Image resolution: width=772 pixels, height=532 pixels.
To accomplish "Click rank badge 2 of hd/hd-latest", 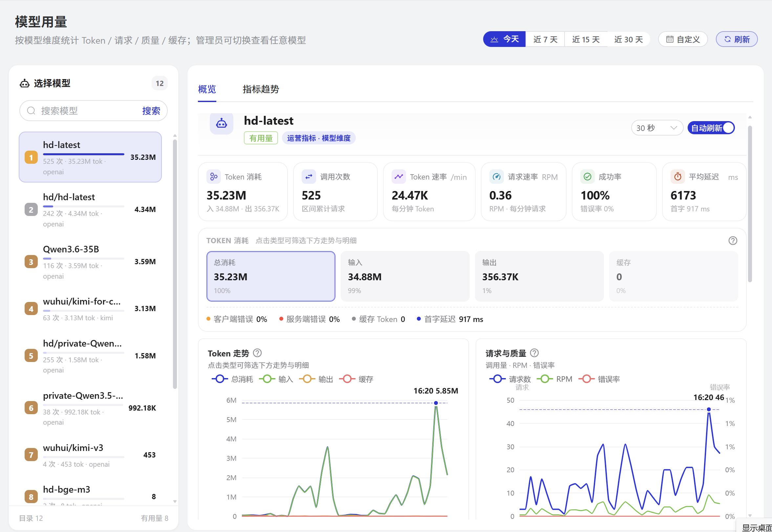I will coord(31,210).
